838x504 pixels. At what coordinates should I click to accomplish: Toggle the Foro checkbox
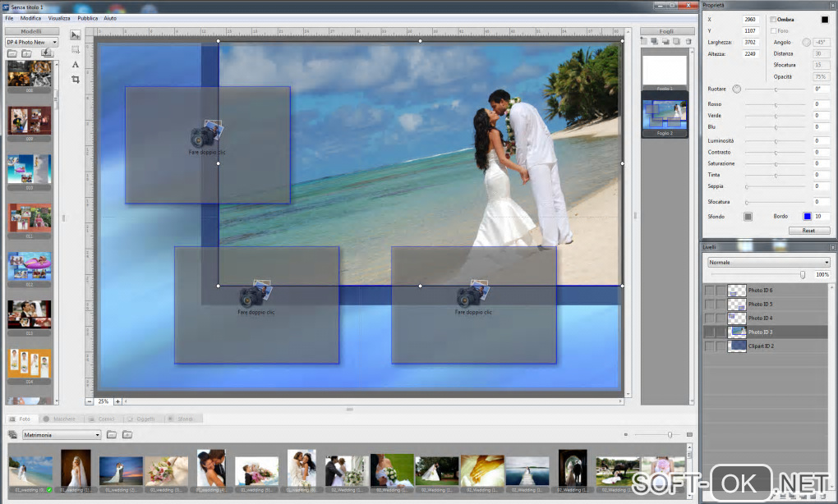(773, 30)
